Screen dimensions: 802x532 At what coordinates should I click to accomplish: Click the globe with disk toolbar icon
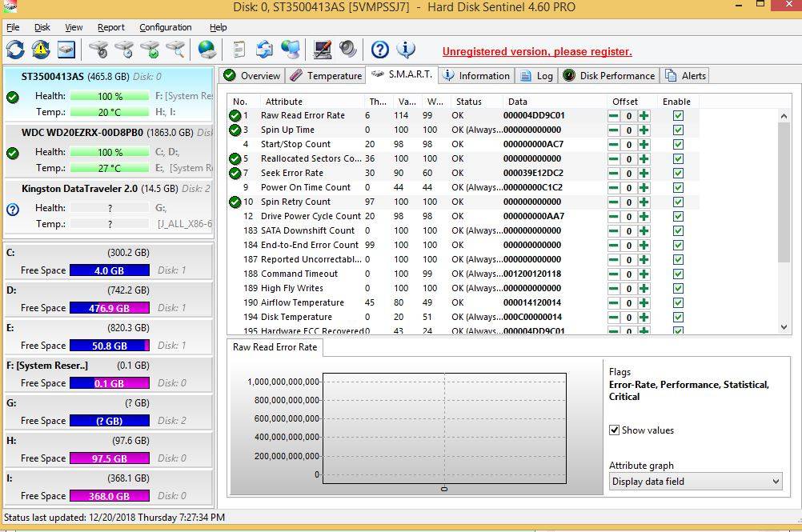click(207, 50)
